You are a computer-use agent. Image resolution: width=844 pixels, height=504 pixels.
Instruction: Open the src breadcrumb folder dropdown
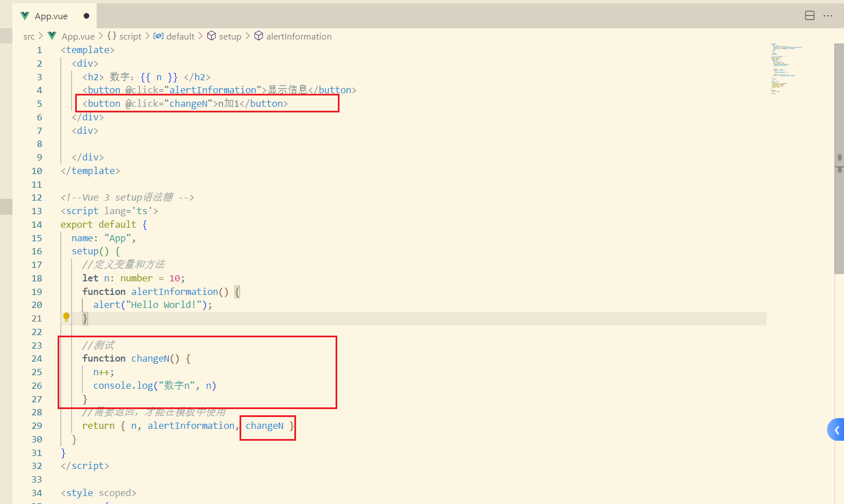tap(29, 37)
